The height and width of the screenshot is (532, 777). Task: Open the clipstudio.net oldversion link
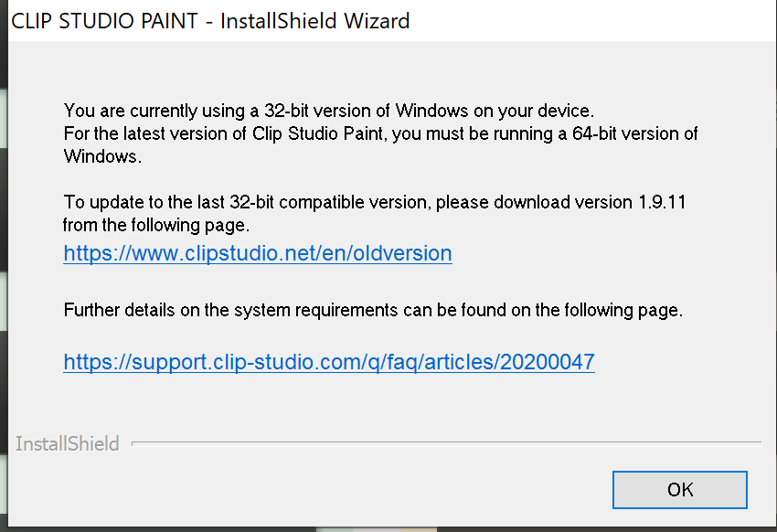[x=257, y=253]
